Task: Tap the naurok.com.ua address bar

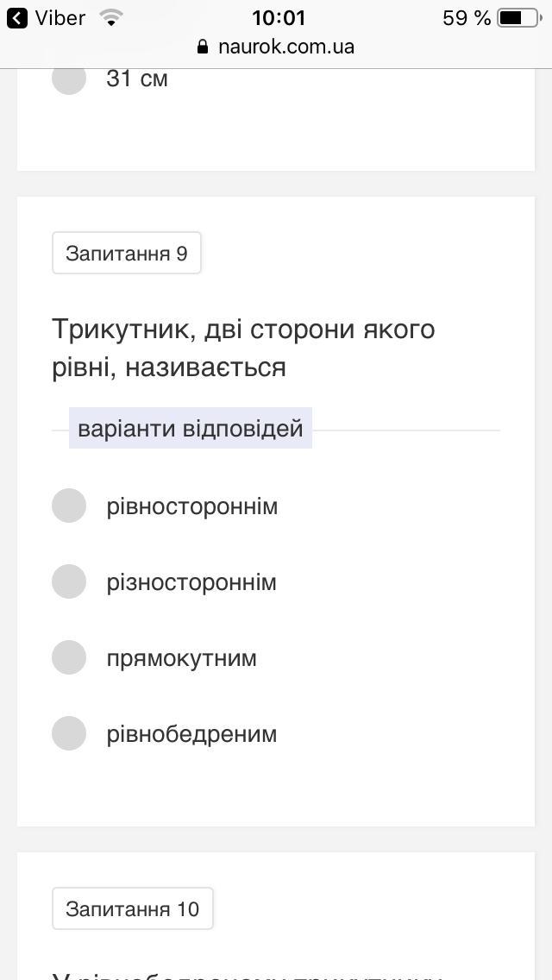Action: pyautogui.click(x=285, y=47)
